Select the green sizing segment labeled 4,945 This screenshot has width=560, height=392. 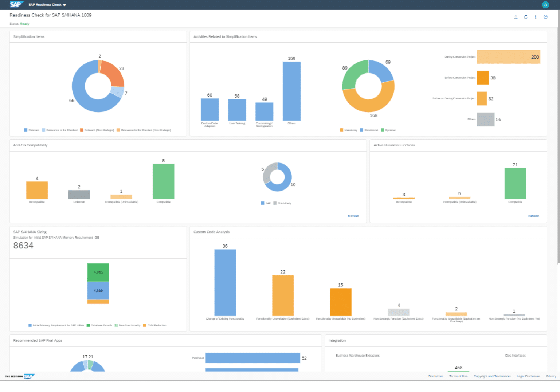(98, 272)
